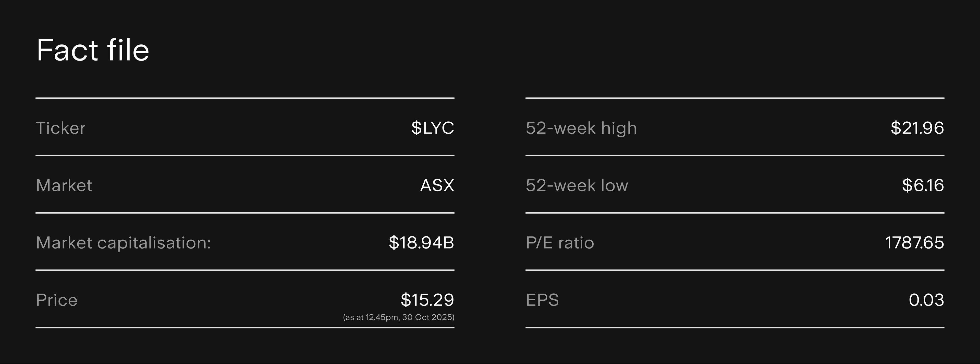Click the $15.29 price value
Screen dimensions: 980x364
click(427, 300)
